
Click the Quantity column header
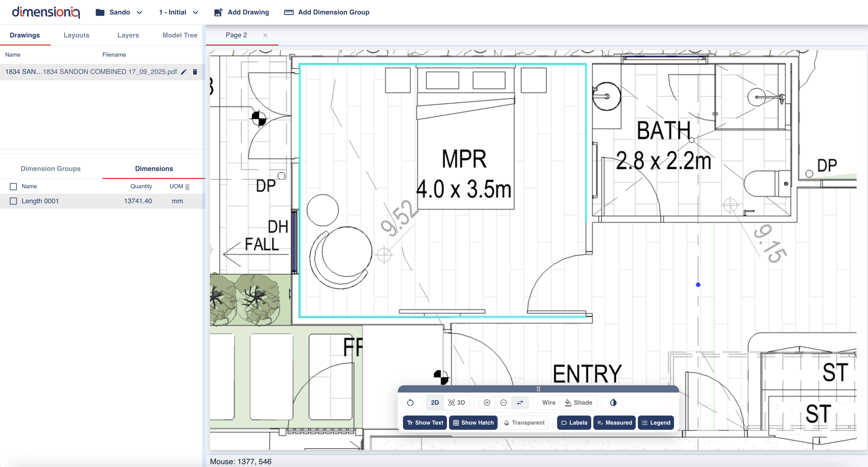click(x=141, y=186)
